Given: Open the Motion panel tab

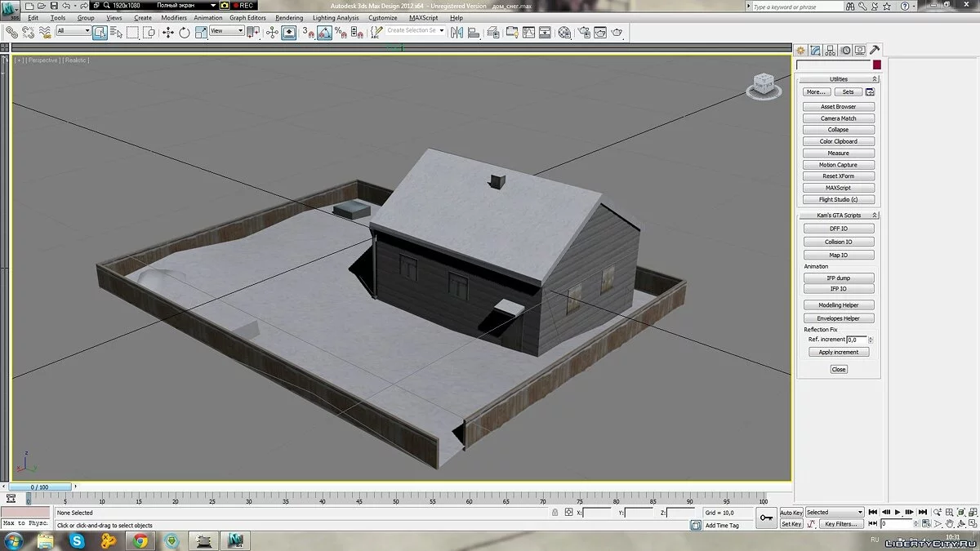Looking at the screenshot, I should pos(845,51).
